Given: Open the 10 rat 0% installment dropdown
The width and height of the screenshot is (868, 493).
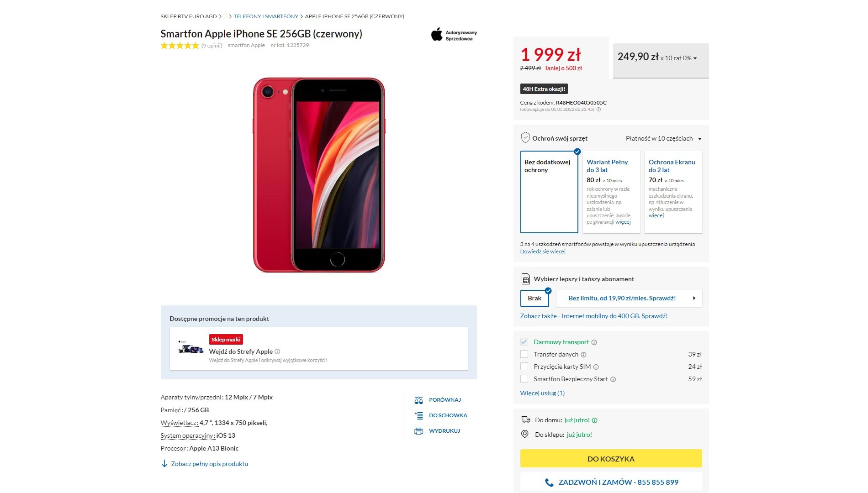Looking at the screenshot, I should coord(695,58).
